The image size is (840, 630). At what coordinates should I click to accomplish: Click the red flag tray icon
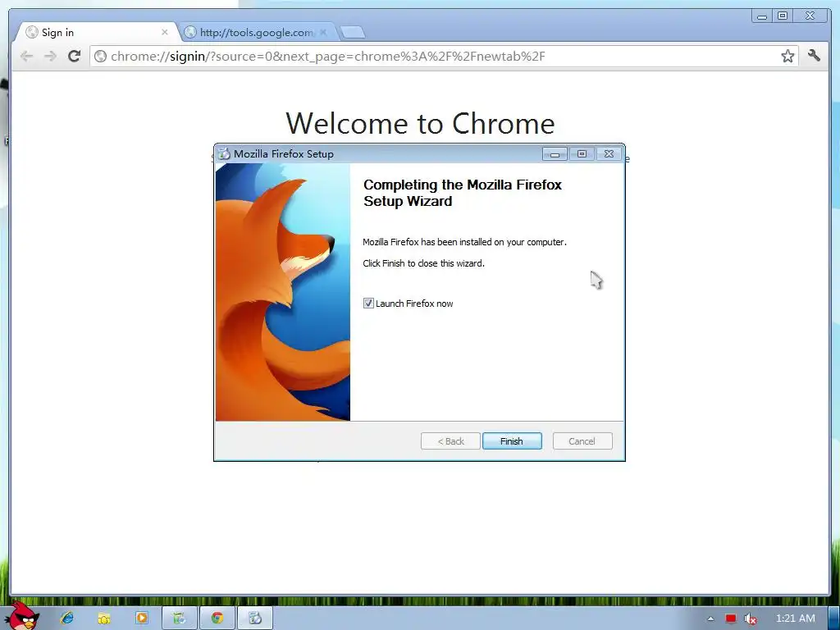[x=731, y=619]
